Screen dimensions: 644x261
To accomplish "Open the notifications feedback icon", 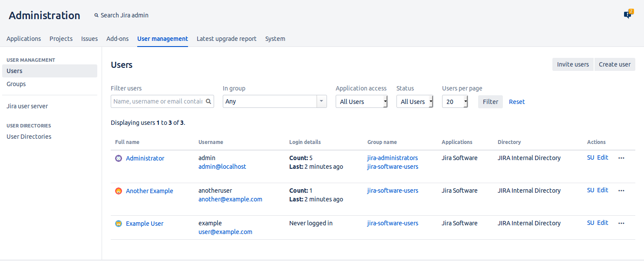I will [628, 14].
